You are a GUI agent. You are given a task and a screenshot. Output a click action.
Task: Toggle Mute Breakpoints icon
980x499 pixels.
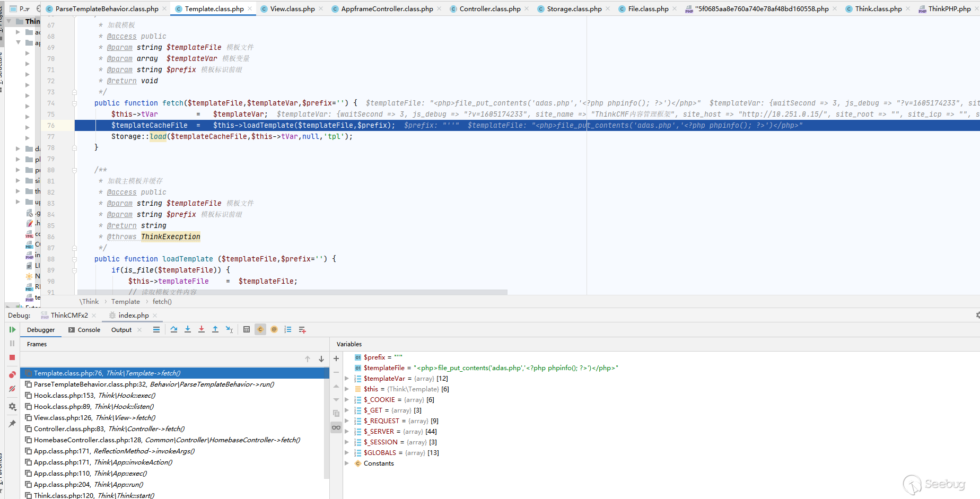click(12, 389)
